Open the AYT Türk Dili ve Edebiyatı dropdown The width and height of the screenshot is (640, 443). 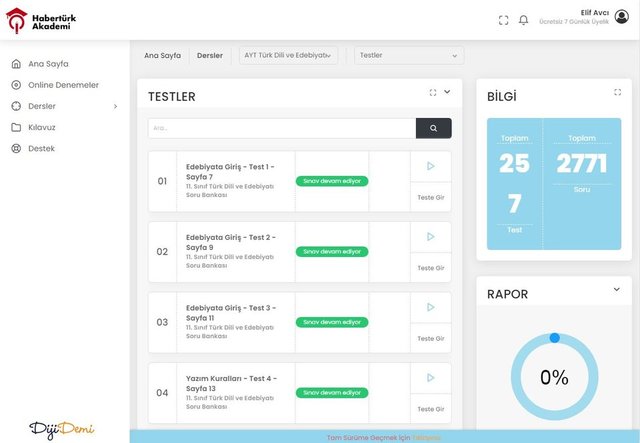pyautogui.click(x=288, y=56)
